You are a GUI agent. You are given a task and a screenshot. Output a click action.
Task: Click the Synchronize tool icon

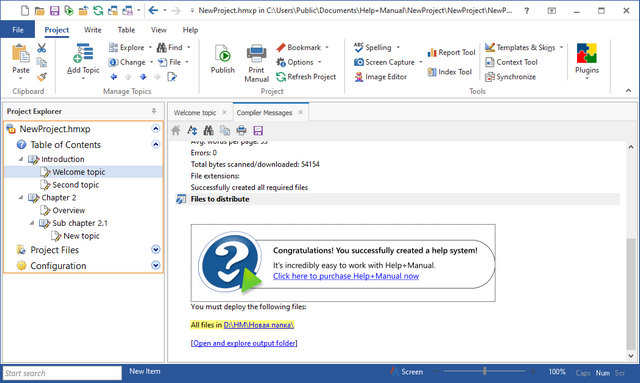click(x=490, y=77)
